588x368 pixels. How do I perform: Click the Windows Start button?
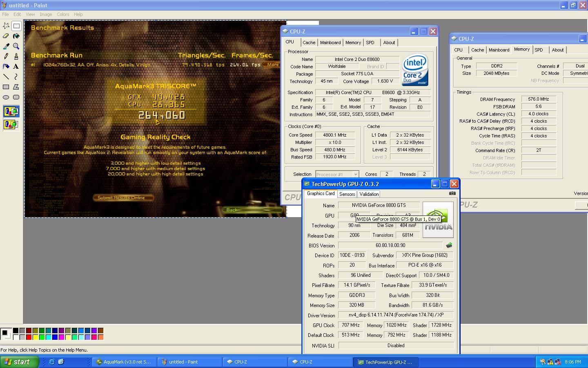pyautogui.click(x=20, y=362)
